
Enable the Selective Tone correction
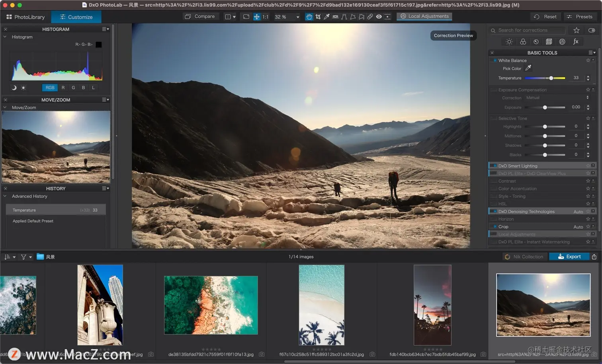coord(494,118)
